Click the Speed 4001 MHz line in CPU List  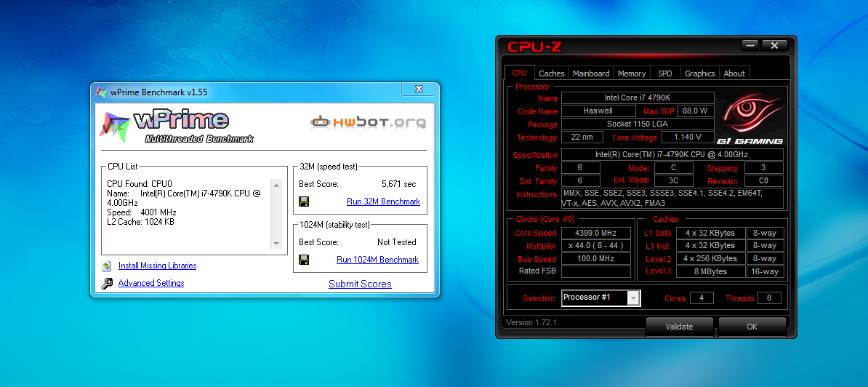click(140, 212)
